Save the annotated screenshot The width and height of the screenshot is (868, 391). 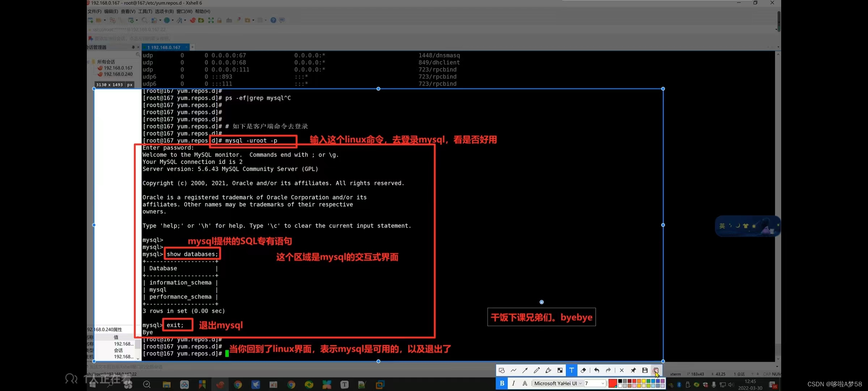click(x=645, y=370)
